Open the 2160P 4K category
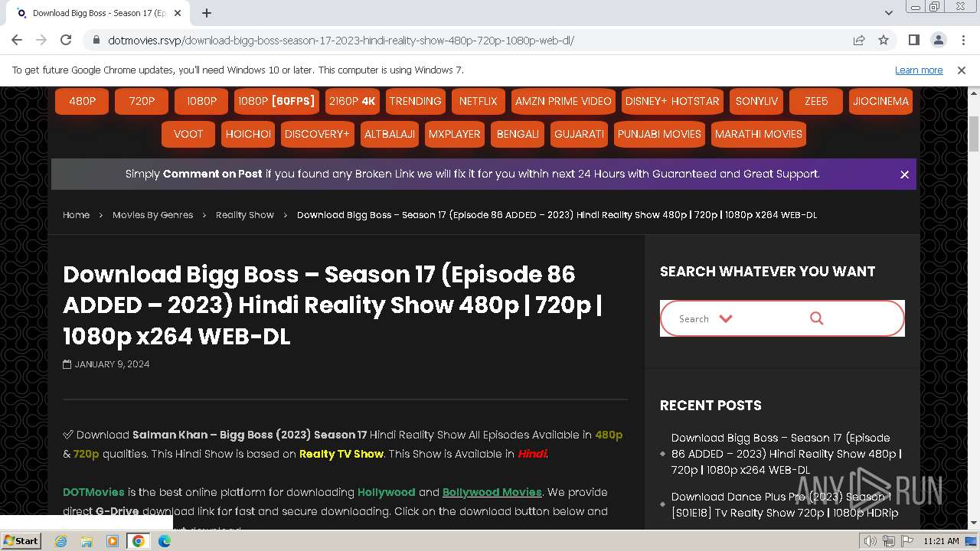This screenshot has width=980, height=551. click(353, 101)
